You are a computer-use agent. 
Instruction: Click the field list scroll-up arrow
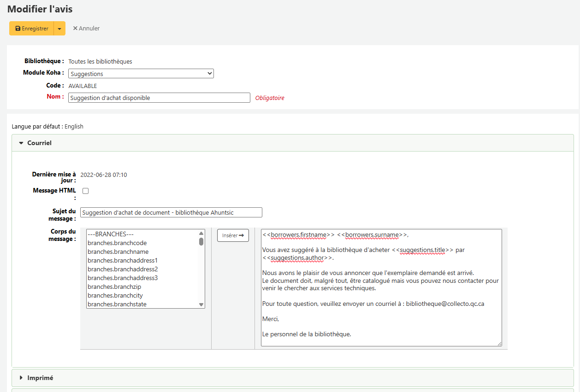point(201,233)
